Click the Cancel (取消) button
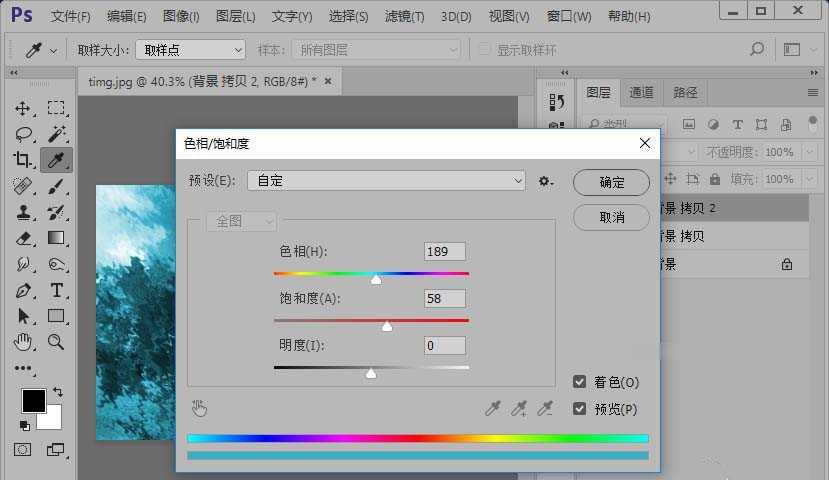Screen dimensions: 829x480 (611, 217)
